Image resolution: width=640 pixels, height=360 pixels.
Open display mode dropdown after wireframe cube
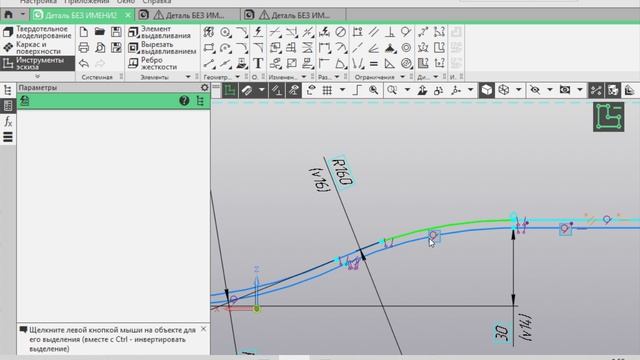[518, 90]
